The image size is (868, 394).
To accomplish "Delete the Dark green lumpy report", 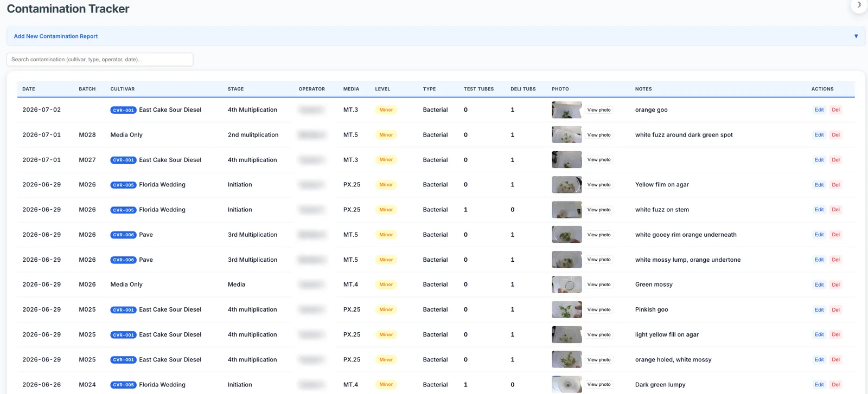I will point(835,384).
